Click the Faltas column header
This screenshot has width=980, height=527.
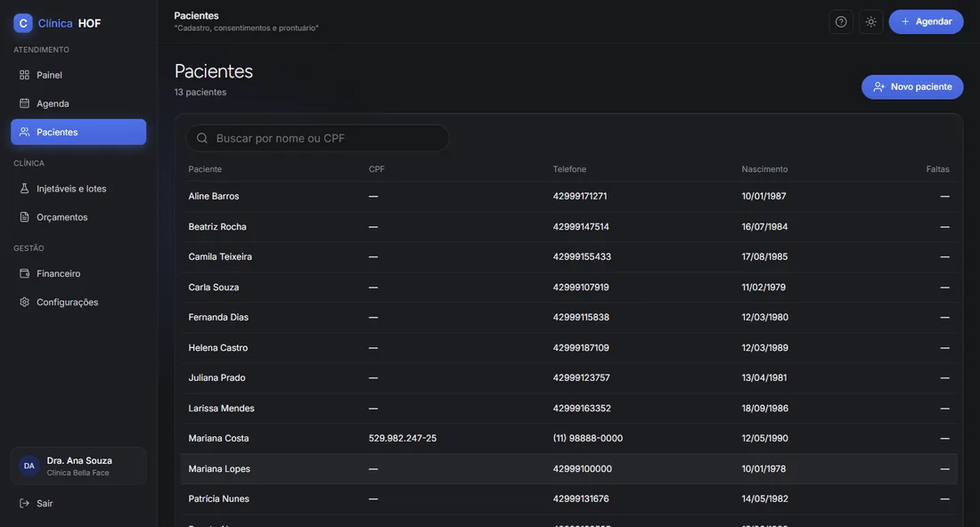937,169
